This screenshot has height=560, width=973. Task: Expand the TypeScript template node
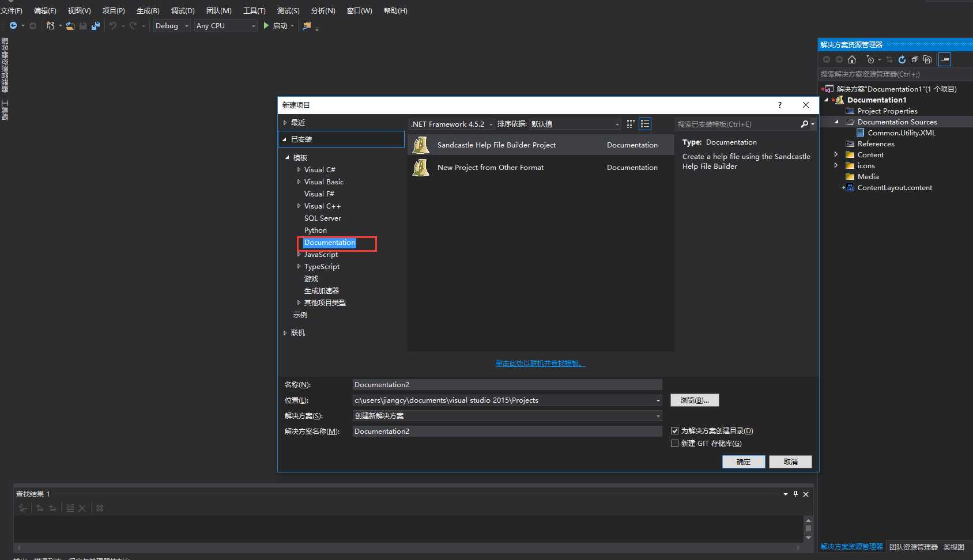pyautogui.click(x=299, y=267)
